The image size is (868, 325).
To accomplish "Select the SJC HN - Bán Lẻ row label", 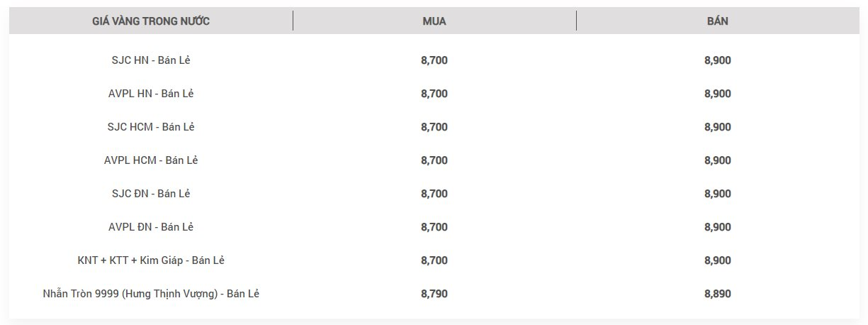I will click(151, 60).
